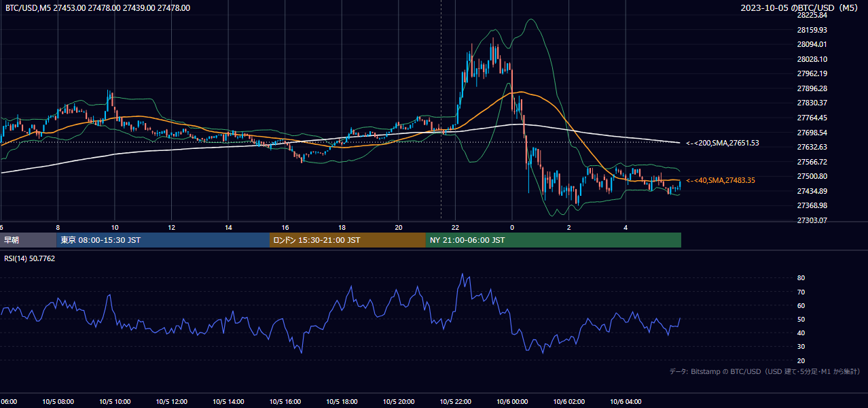The image size is (868, 408).
Task: Click price axis label 27632.63
Action: pyautogui.click(x=812, y=147)
